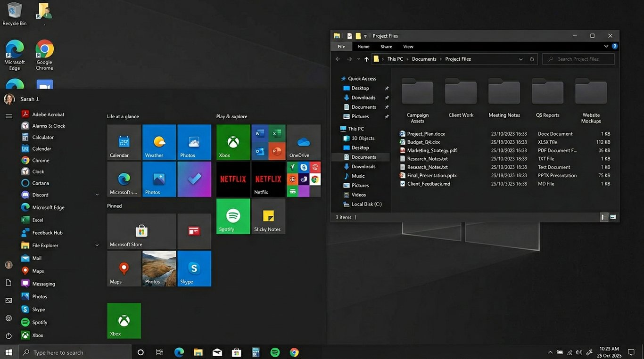Open the Share ribbon tab

click(386, 46)
